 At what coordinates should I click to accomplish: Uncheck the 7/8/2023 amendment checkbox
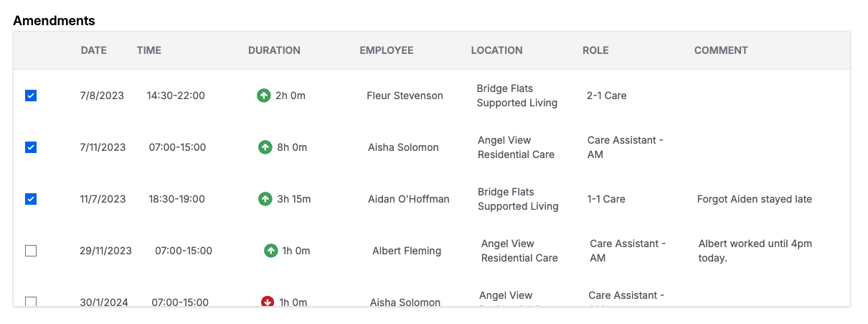tap(31, 96)
